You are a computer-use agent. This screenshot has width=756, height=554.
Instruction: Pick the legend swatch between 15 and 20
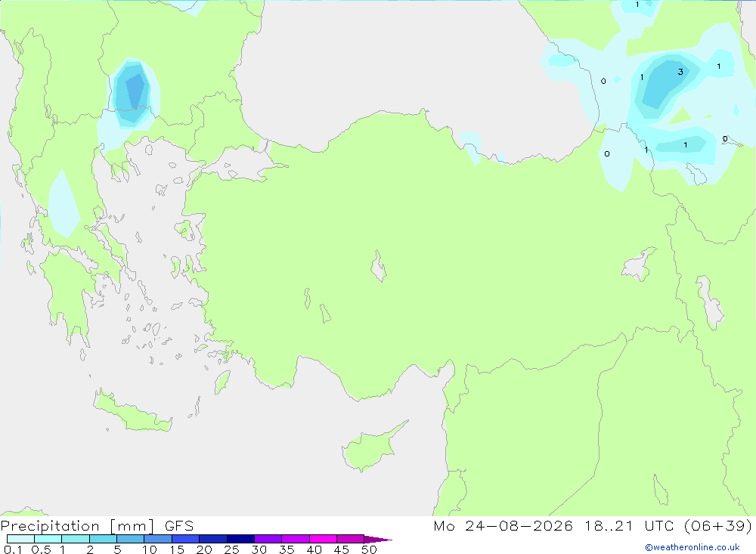(x=186, y=539)
